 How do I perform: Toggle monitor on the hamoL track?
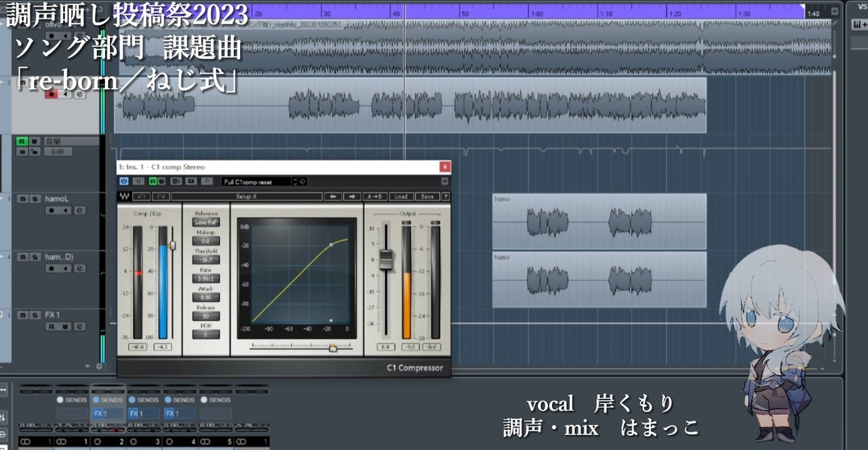65,210
